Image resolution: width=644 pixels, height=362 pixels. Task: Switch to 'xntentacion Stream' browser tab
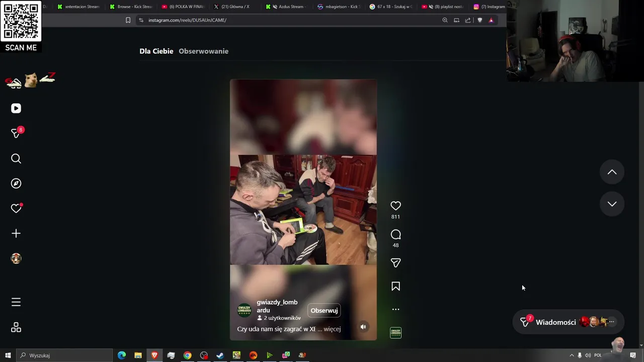[78, 7]
